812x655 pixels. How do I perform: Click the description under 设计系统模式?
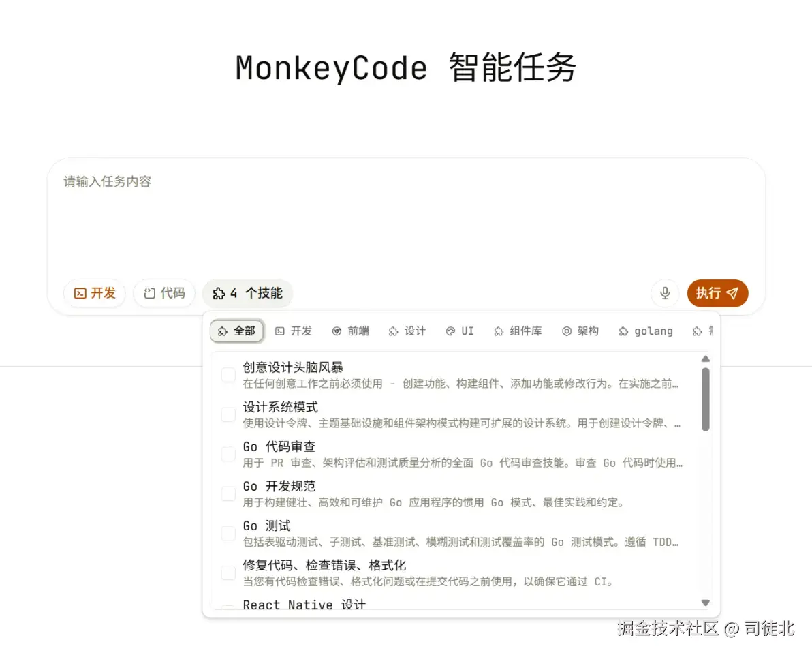point(461,423)
